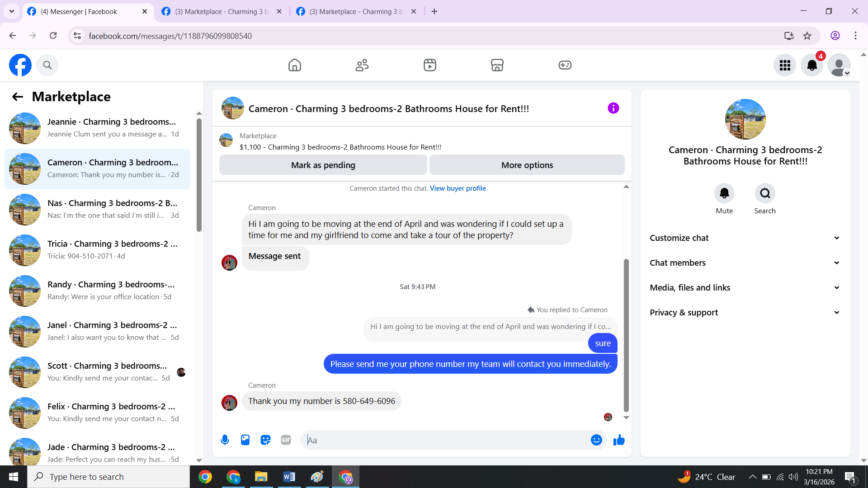The image size is (868, 488).
Task: Open the Marketplace icon in top navigation
Action: click(497, 65)
